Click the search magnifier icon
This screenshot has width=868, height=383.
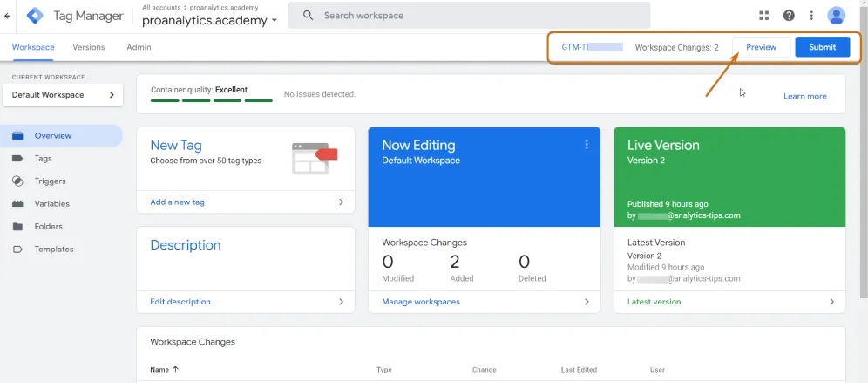click(309, 16)
